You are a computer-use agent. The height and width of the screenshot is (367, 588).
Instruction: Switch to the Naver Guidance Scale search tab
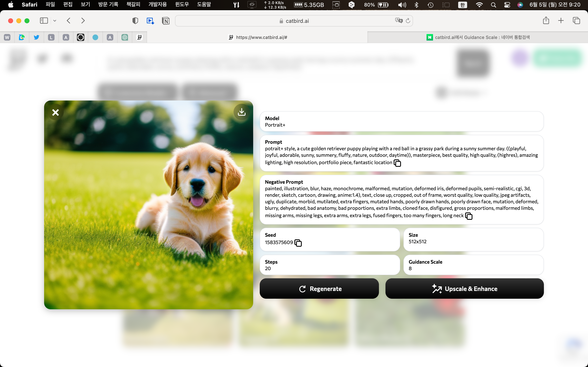pyautogui.click(x=478, y=37)
